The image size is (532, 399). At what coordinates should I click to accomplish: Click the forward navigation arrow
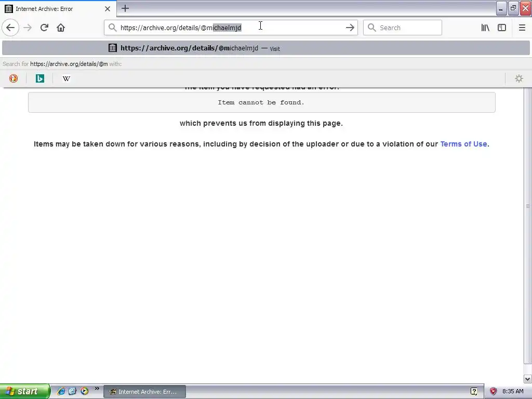tap(28, 28)
